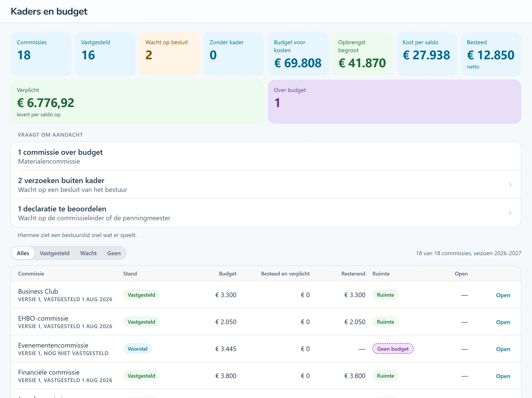The height and width of the screenshot is (398, 532).
Task: Click the Ruimte badge in EHBO-commissie row
Action: click(x=385, y=322)
